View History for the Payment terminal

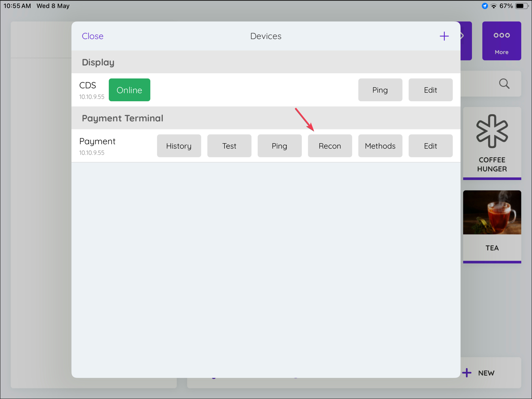point(179,146)
